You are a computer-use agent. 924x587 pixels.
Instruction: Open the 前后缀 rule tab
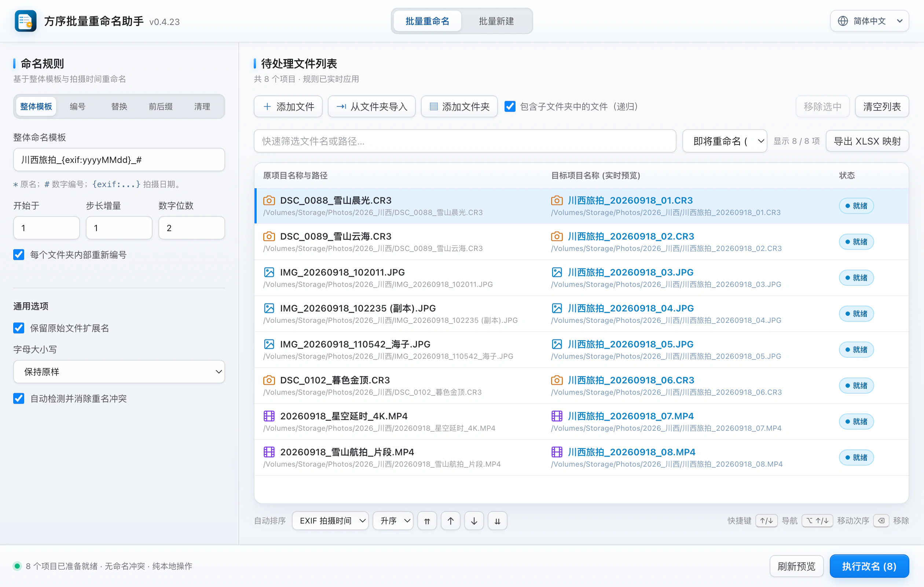pyautogui.click(x=160, y=106)
